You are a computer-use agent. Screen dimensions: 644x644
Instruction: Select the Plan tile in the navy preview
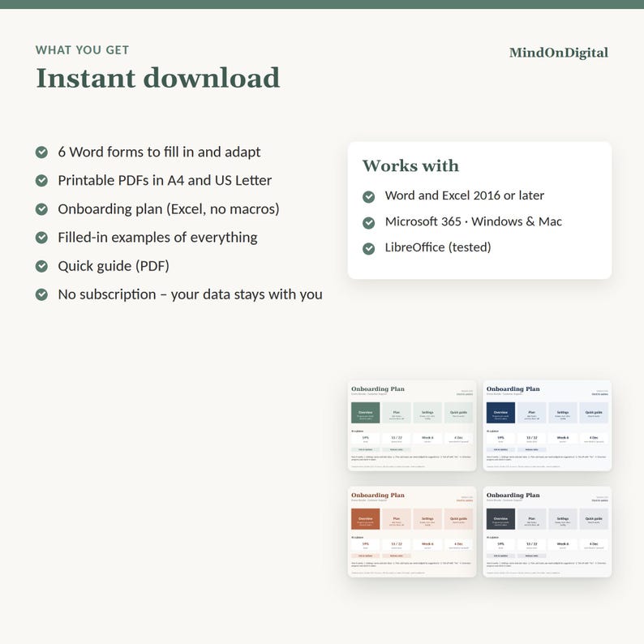pyautogui.click(x=531, y=413)
